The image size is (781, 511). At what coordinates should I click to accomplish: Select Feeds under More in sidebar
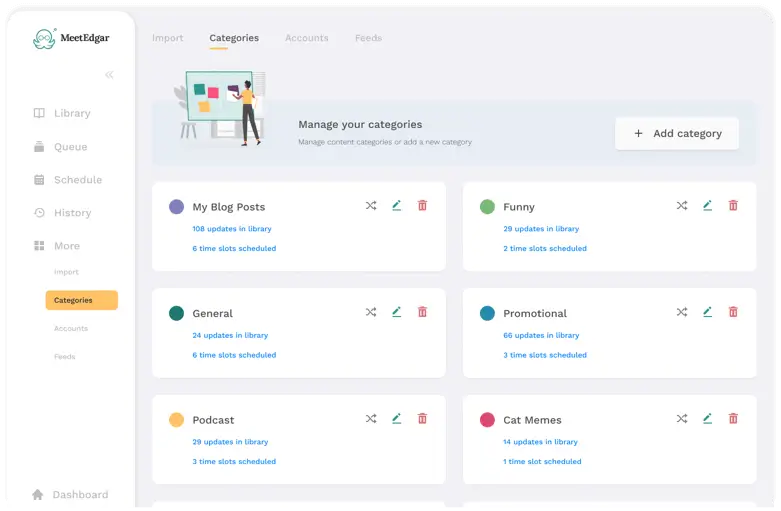coord(65,357)
